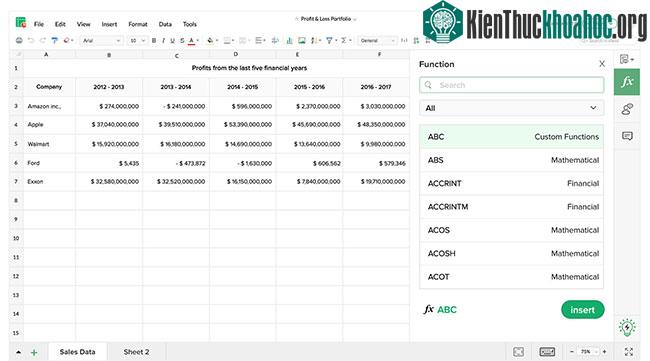Open the Tools menu
Viewport: 650px width, 361px height.
click(190, 24)
